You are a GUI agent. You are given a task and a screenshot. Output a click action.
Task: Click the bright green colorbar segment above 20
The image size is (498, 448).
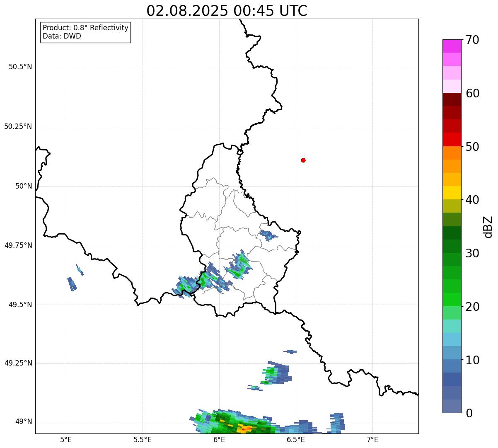tap(452, 299)
